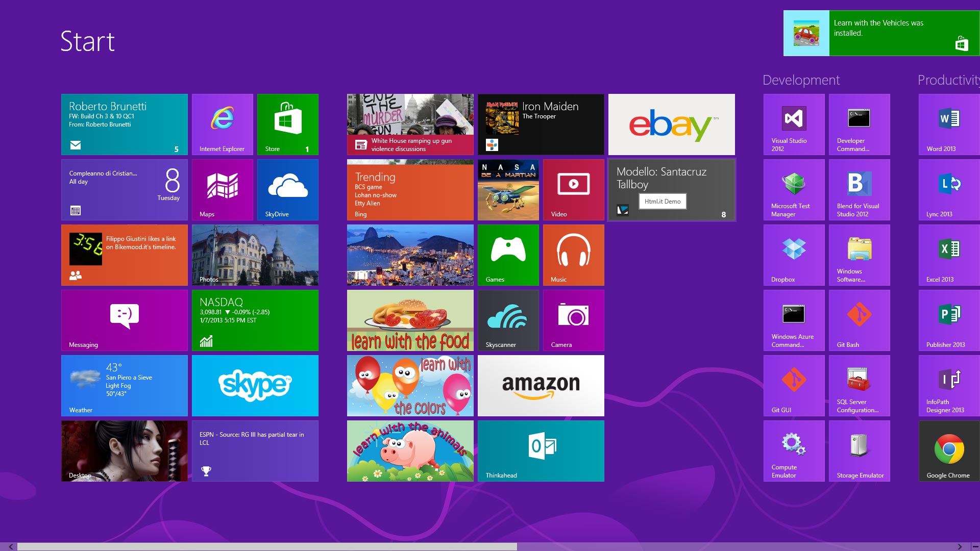Screen dimensions: 980x551
Task: Open Windows Azure Command Prompt tile
Action: [794, 320]
